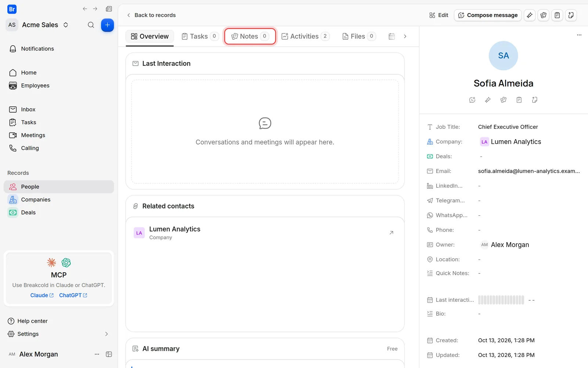
Task: Click Back to records
Action: coord(151,15)
